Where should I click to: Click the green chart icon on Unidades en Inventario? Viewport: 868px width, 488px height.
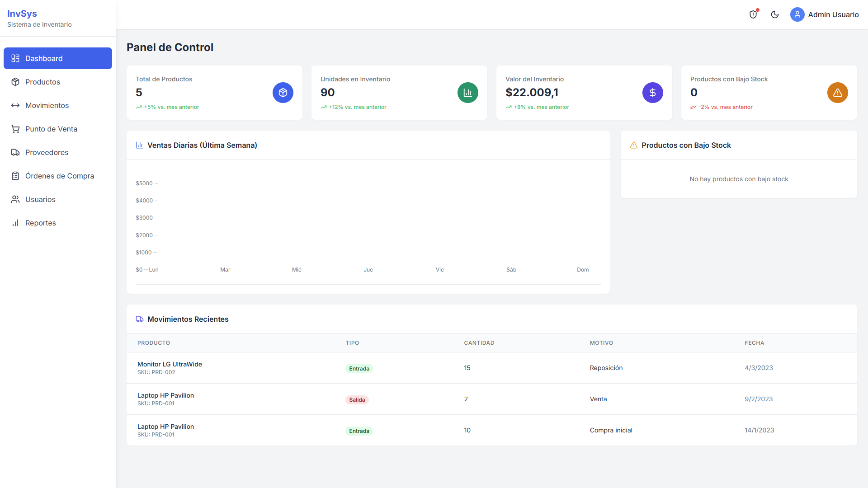click(468, 93)
